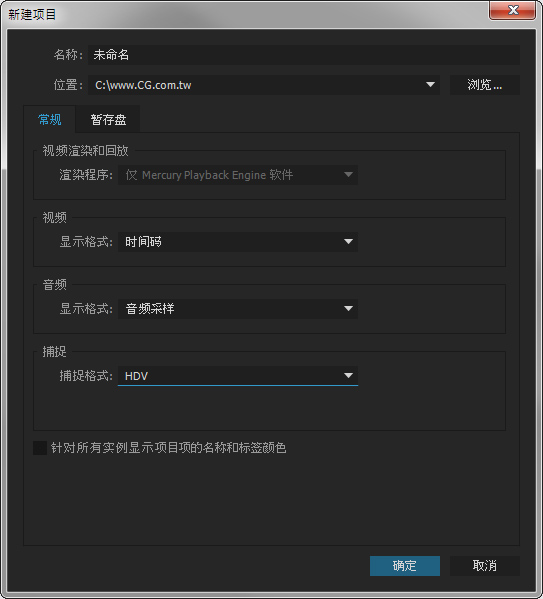Click the location dropdown arrow
Image resolution: width=543 pixels, height=599 pixels.
[x=430, y=84]
